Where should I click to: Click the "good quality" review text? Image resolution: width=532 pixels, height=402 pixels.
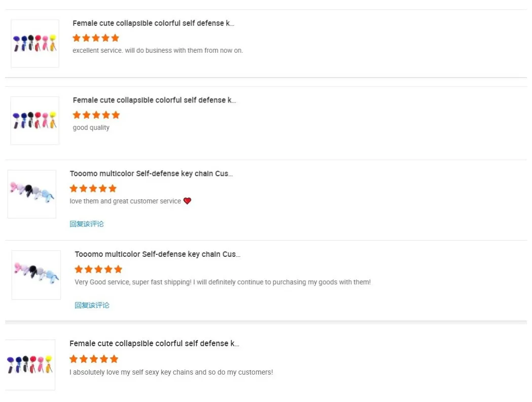point(91,128)
